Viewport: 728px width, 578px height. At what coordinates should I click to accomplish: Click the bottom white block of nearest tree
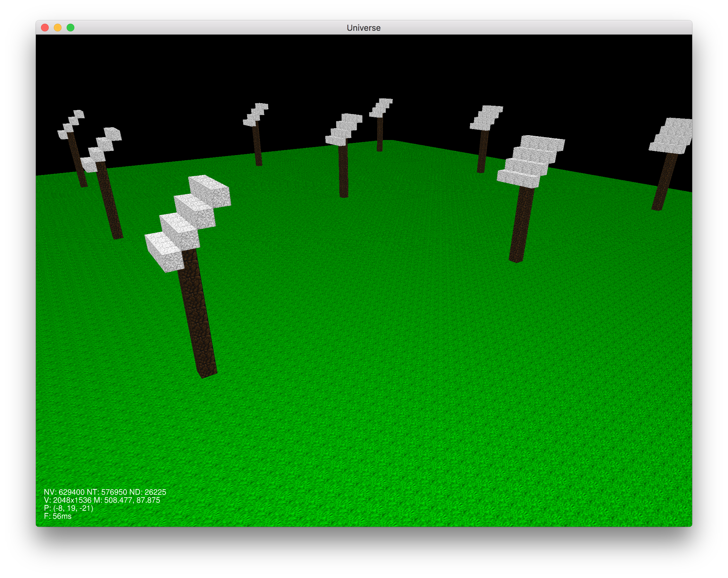164,252
